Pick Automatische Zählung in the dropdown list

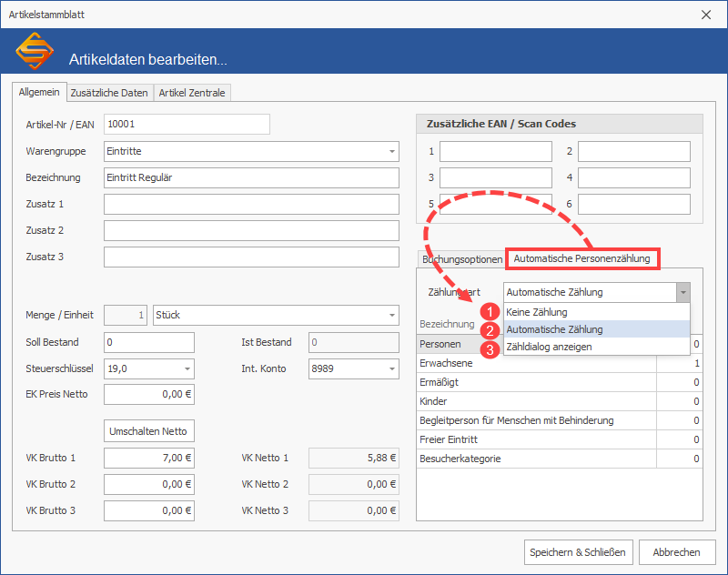554,329
